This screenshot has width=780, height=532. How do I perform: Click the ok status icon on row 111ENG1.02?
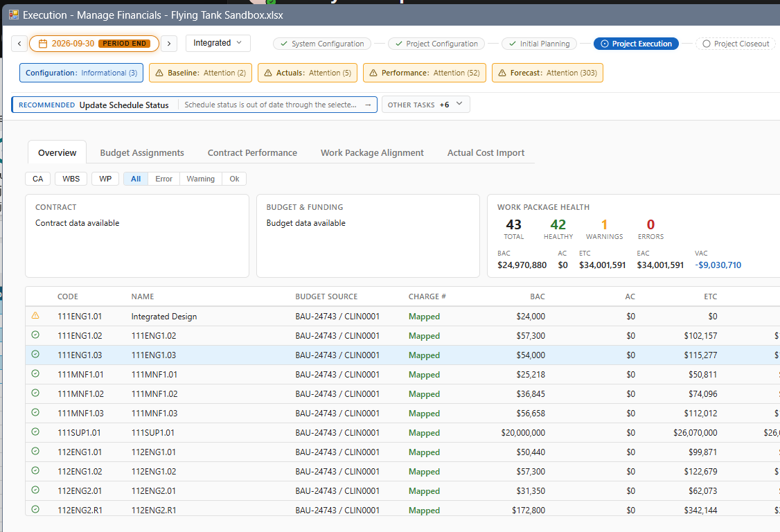(35, 335)
